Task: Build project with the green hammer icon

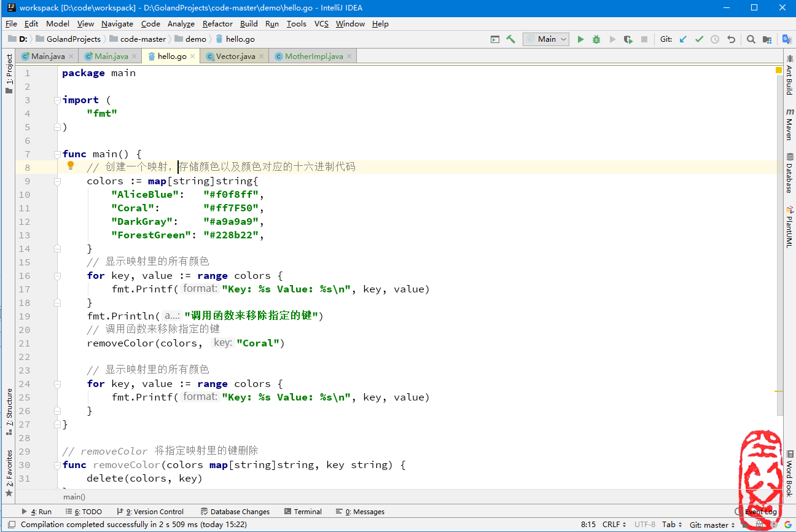Action: [510, 39]
